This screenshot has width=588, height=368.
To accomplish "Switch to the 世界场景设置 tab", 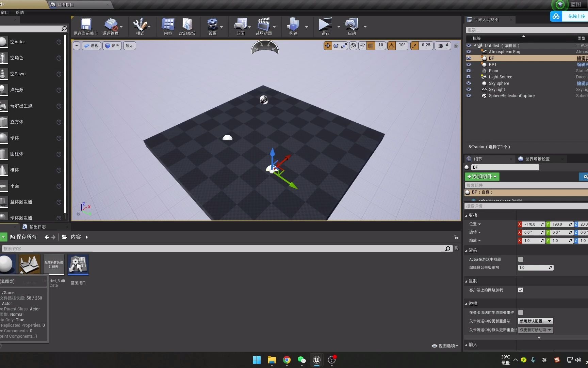I will (x=538, y=159).
